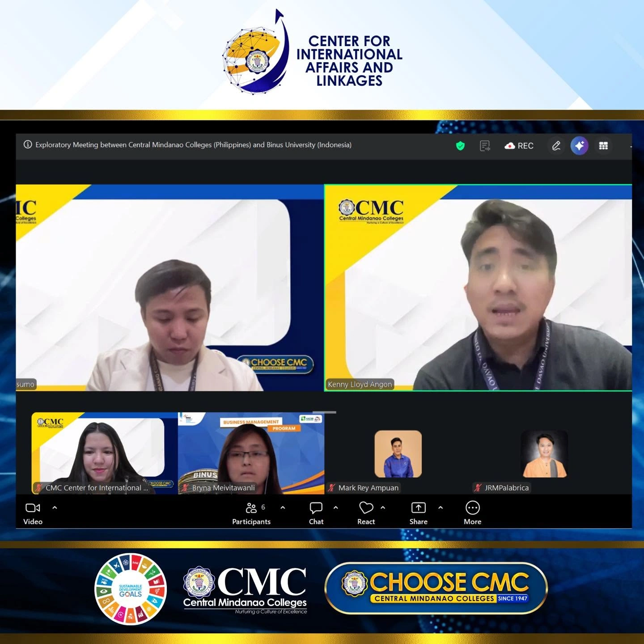Start screen Share
The image size is (644, 644).
point(418,513)
